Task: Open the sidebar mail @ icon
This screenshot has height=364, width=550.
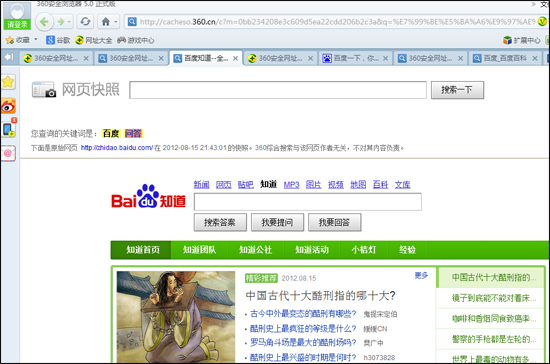Action: (8, 153)
